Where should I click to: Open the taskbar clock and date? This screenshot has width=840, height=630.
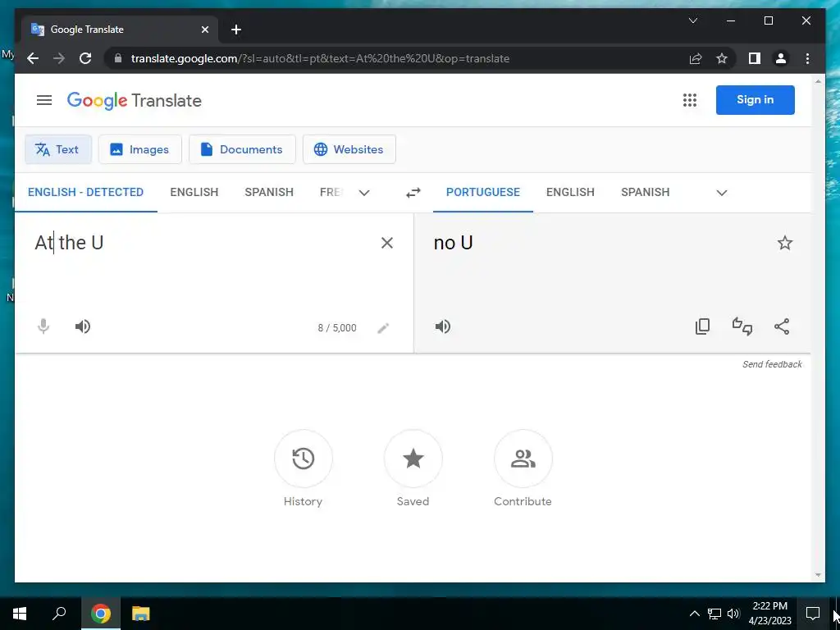(769, 614)
